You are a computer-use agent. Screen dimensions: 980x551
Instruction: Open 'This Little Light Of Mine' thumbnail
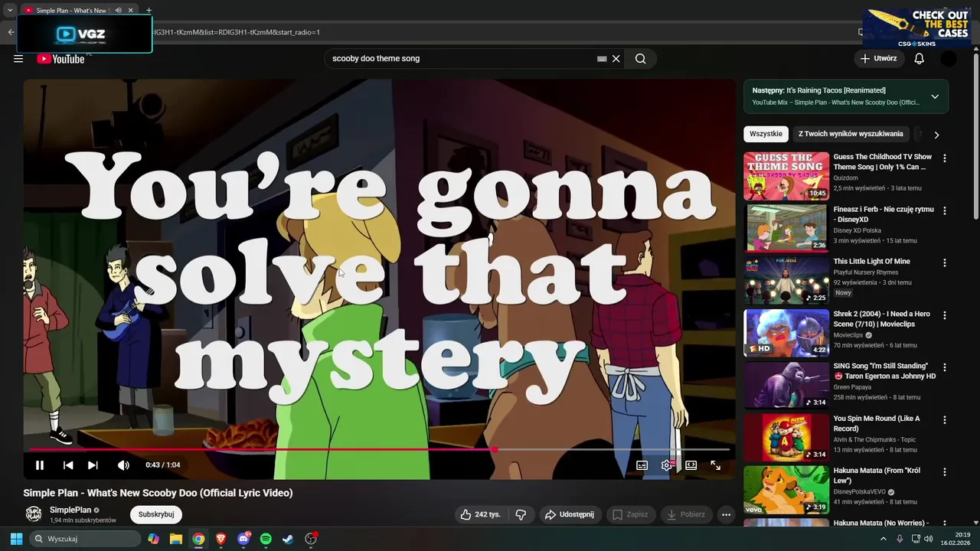click(x=786, y=280)
